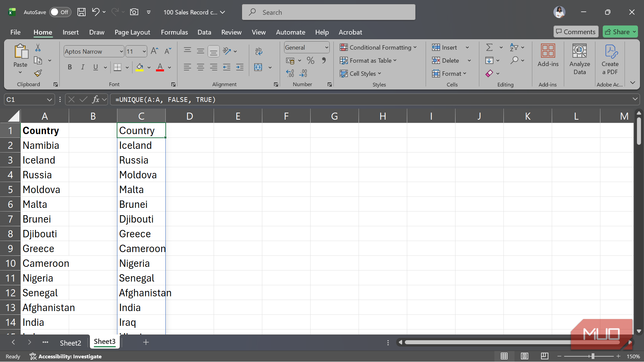Add a new sheet with plus button
Screen dimensions: 644x362
point(146,342)
